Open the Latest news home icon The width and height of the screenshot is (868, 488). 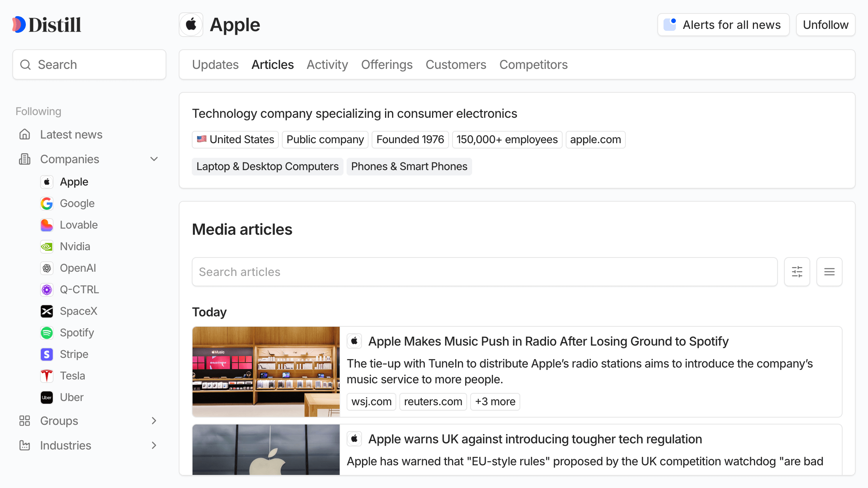(25, 134)
